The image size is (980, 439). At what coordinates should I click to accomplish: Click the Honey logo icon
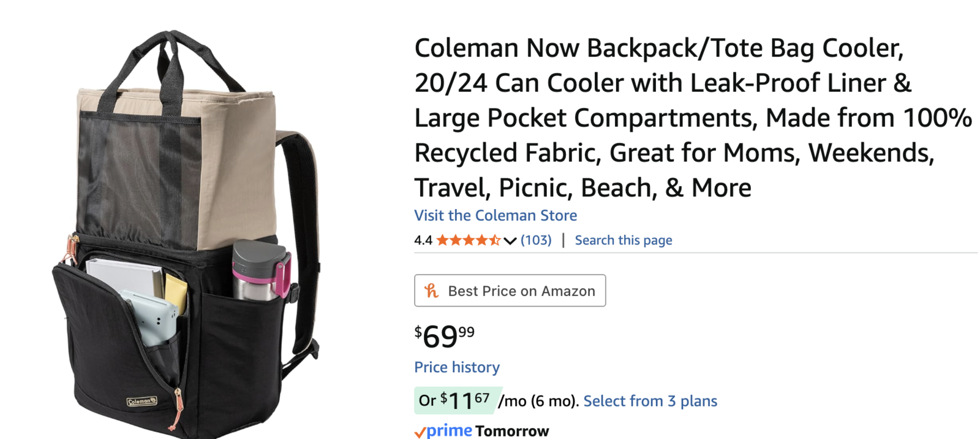point(431,291)
